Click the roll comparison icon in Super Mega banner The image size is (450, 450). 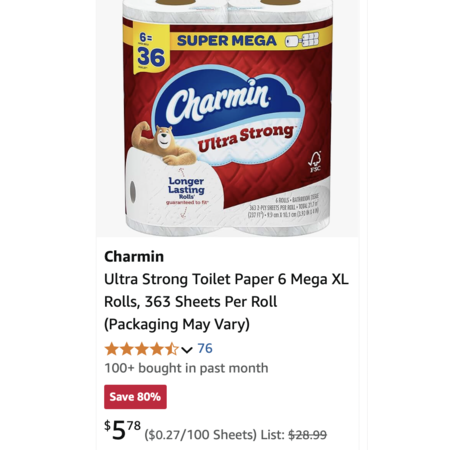pos(302,41)
